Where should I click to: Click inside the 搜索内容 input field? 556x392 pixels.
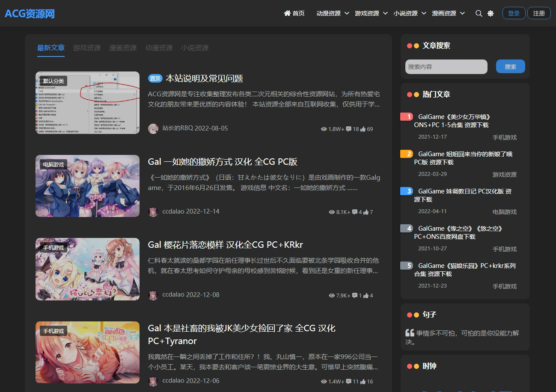[446, 67]
